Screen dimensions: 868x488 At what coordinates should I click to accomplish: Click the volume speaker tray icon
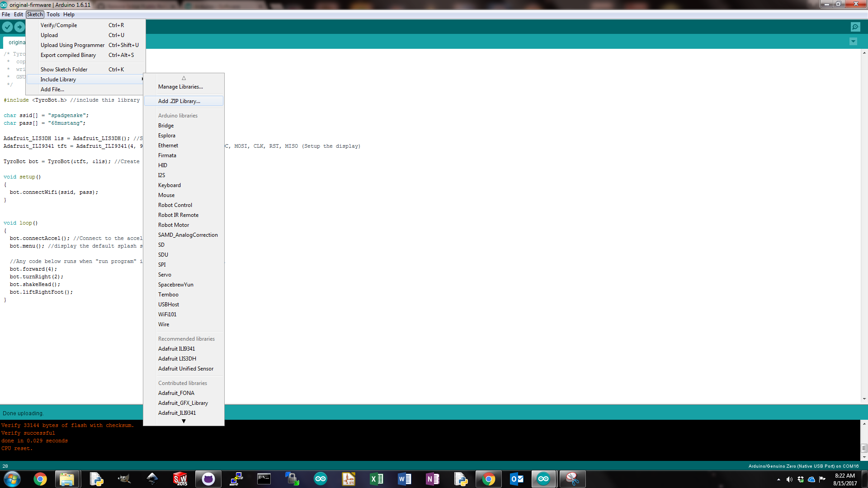tap(789, 479)
